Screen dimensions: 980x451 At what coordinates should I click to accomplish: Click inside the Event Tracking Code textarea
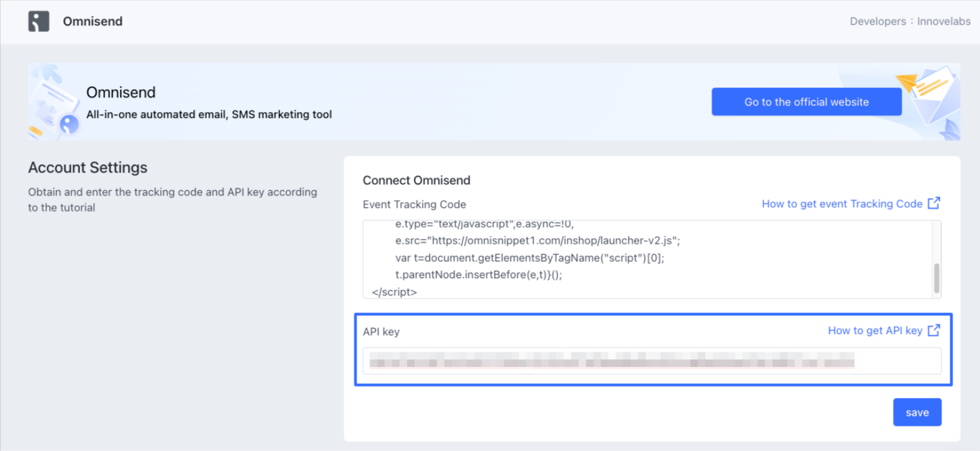click(x=646, y=259)
